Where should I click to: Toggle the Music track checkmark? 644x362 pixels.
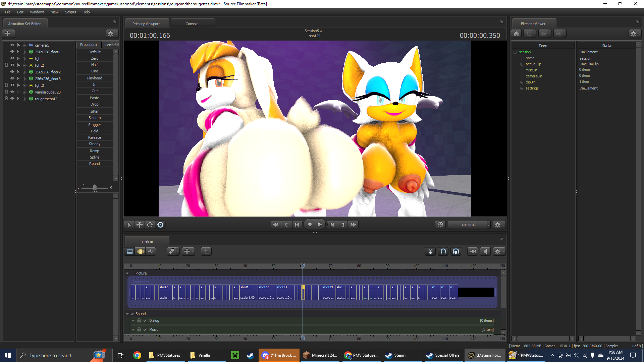coord(145,329)
